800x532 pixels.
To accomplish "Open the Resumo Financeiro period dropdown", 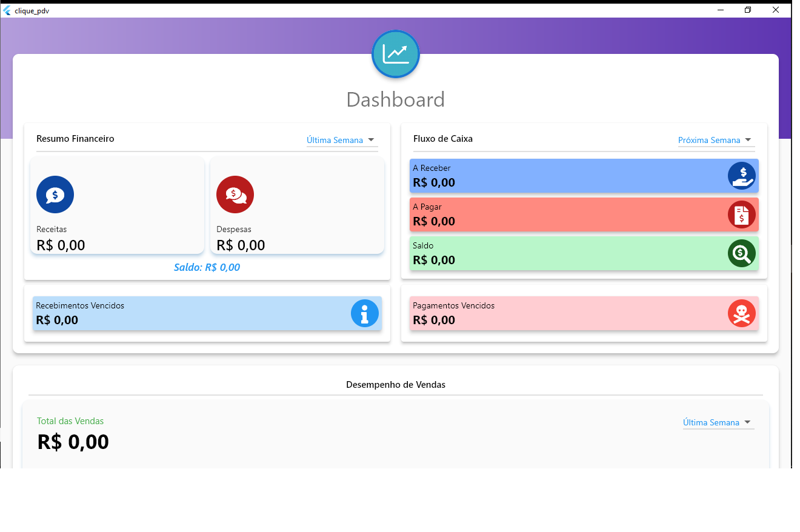I will coord(342,140).
